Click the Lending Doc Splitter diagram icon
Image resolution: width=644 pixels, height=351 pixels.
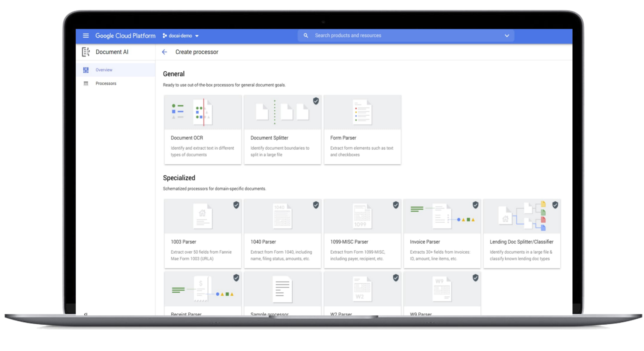pos(522,216)
